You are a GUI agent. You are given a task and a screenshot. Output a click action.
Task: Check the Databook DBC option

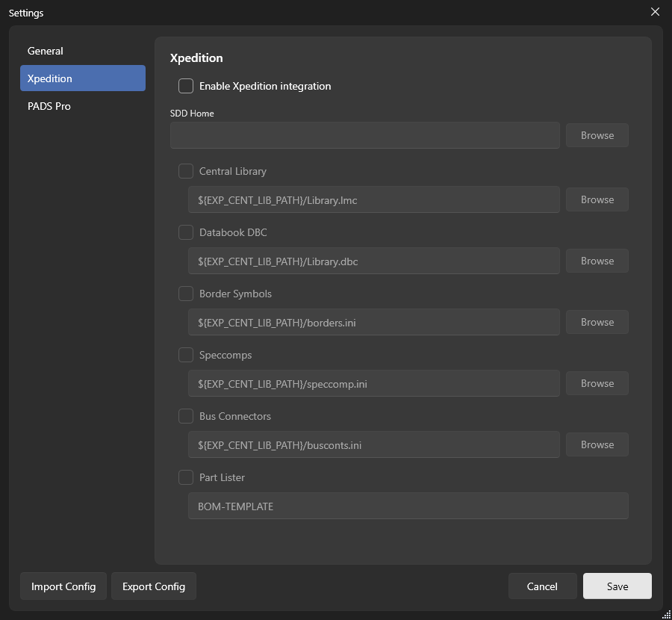click(x=186, y=232)
